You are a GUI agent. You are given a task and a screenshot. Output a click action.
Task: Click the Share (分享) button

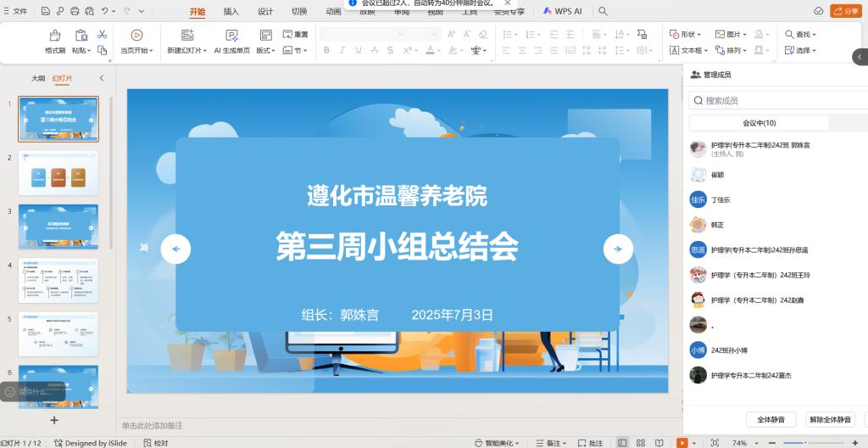pyautogui.click(x=844, y=11)
